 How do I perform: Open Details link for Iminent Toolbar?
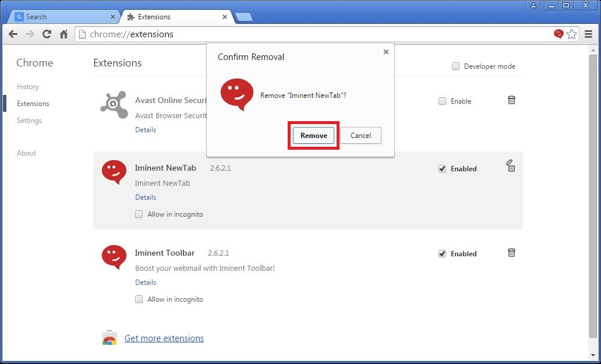click(x=146, y=282)
